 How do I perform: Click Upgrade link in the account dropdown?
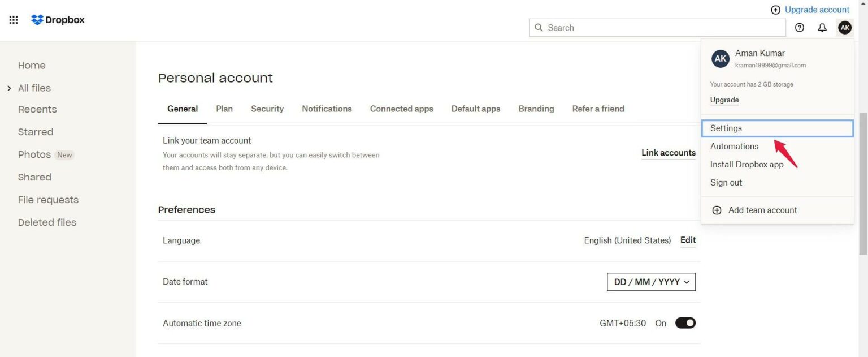pos(724,100)
